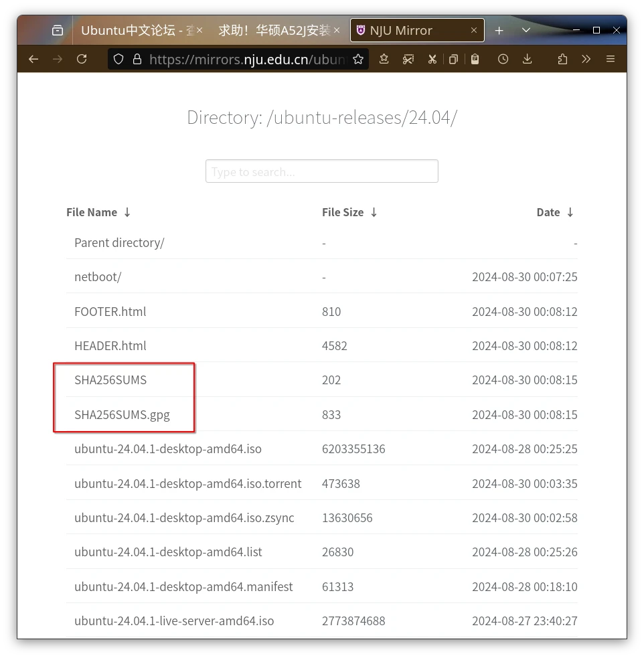Minimize the Firefox window

(x=576, y=30)
